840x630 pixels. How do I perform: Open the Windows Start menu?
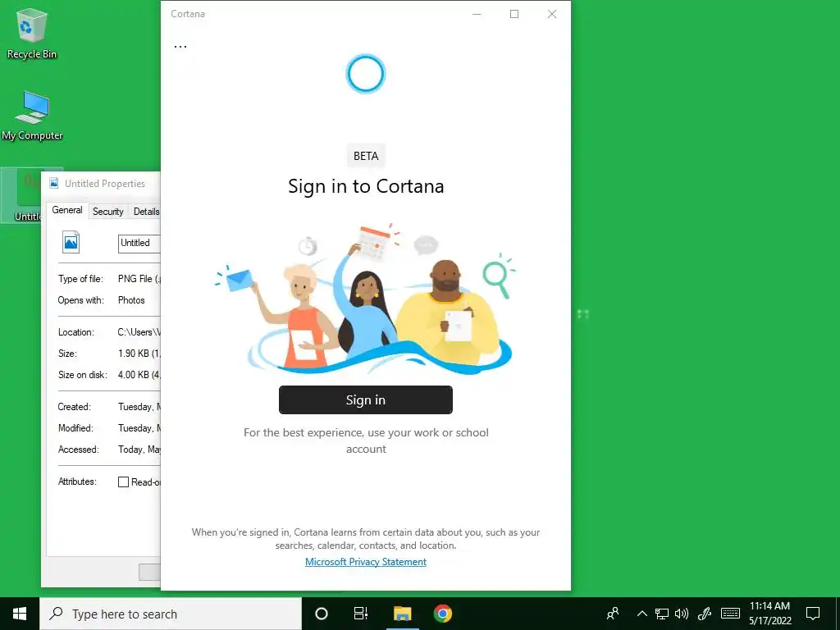click(20, 614)
